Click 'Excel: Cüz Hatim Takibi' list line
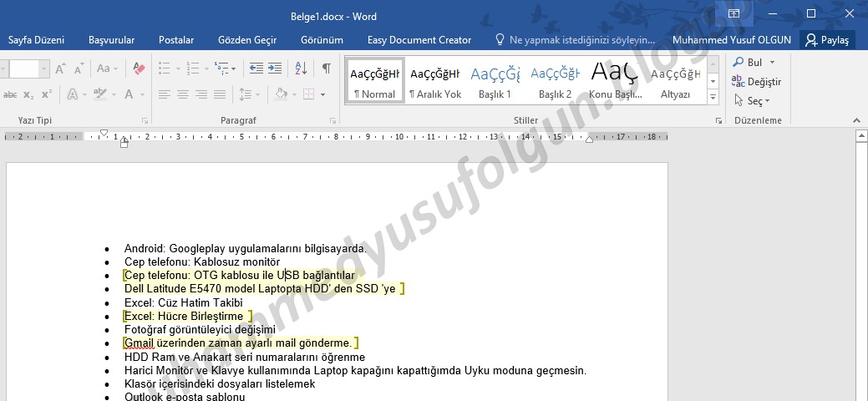The image size is (868, 401). point(183,302)
